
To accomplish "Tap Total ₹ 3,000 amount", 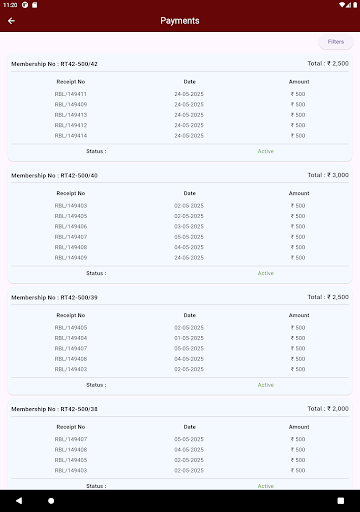I will pyautogui.click(x=328, y=175).
